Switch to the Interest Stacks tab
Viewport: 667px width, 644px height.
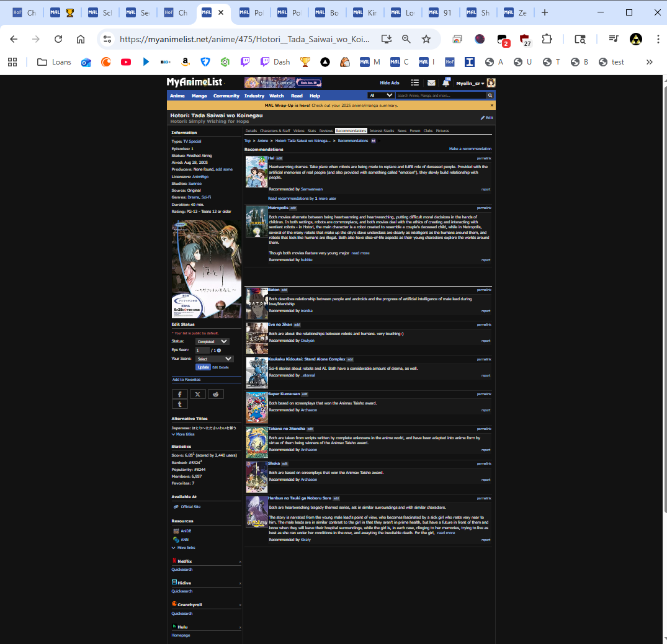point(382,131)
